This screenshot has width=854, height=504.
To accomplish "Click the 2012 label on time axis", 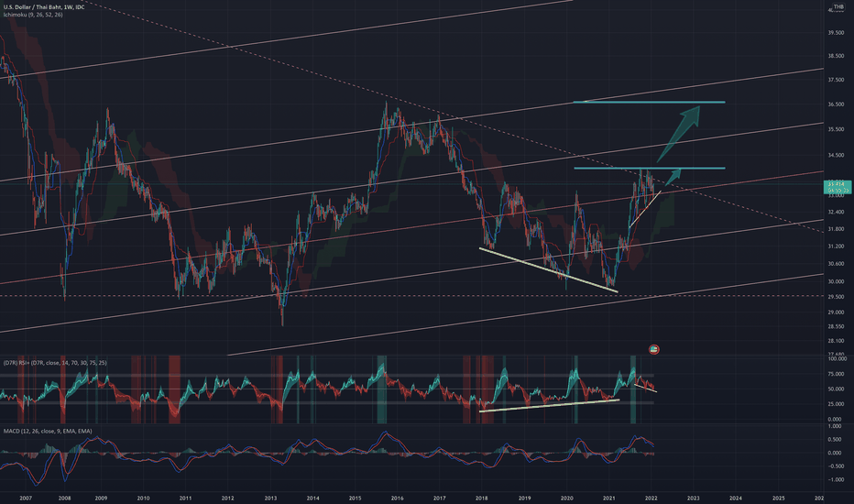I will coord(227,498).
